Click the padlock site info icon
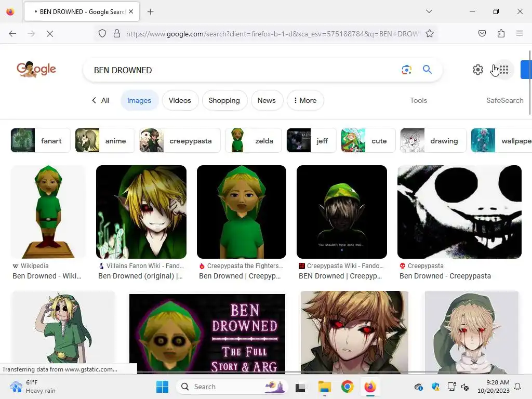The image size is (532, 399). [117, 34]
